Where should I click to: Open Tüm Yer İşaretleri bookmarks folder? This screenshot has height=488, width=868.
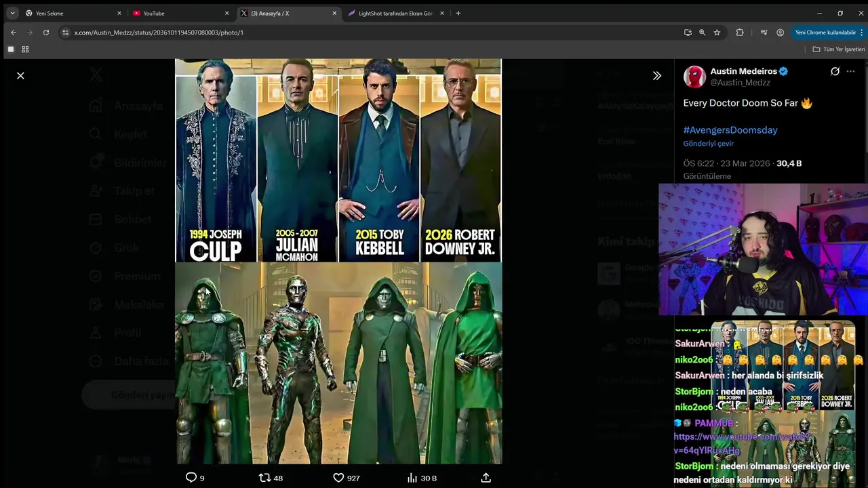pos(839,49)
